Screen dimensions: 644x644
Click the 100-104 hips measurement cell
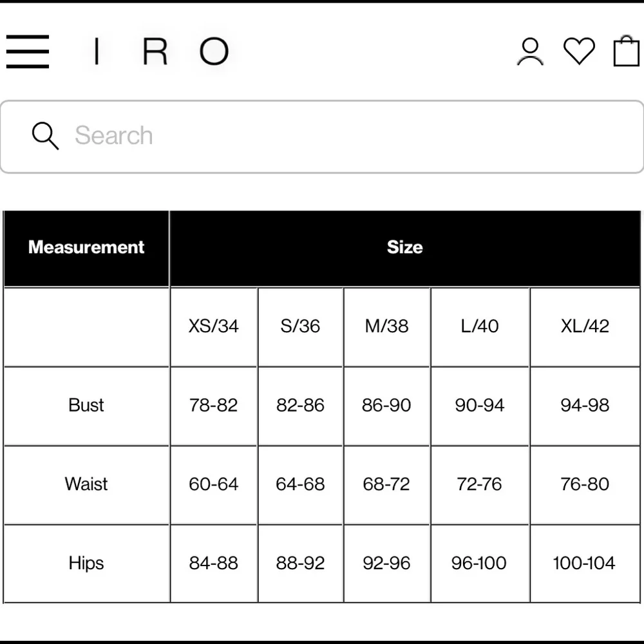[585, 563]
